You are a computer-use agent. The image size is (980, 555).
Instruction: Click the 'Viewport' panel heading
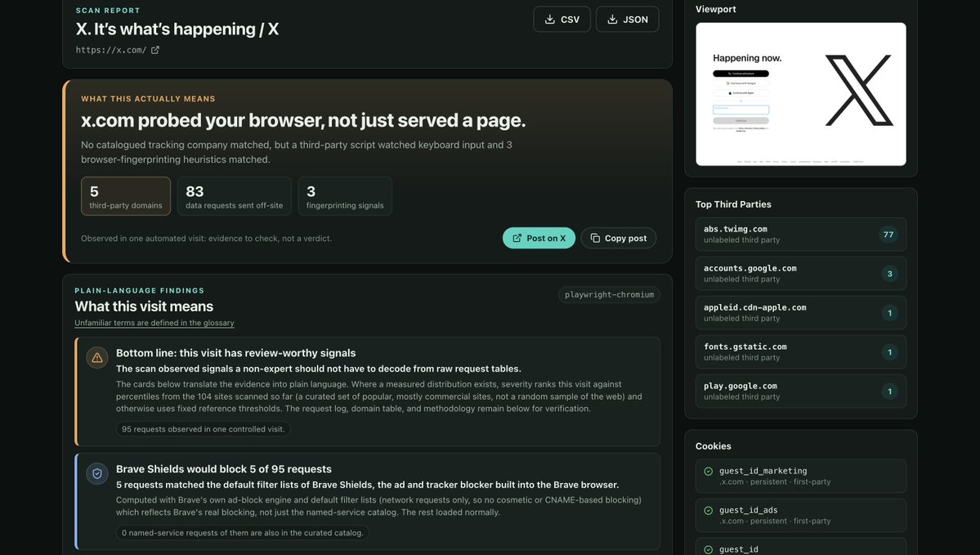(716, 9)
